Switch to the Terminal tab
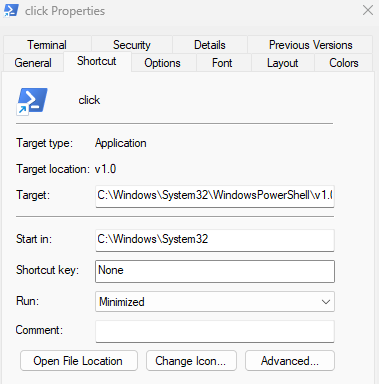Viewport: 379px width, 384px height. (47, 45)
